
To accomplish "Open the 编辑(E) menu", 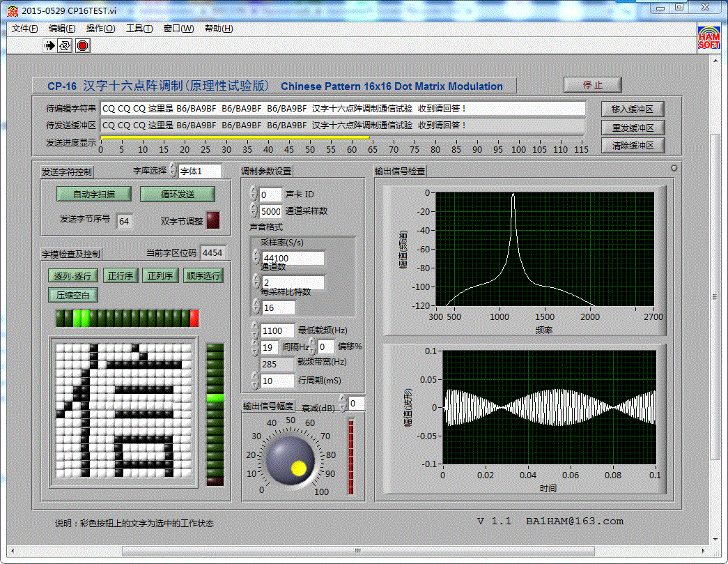I will point(62,29).
